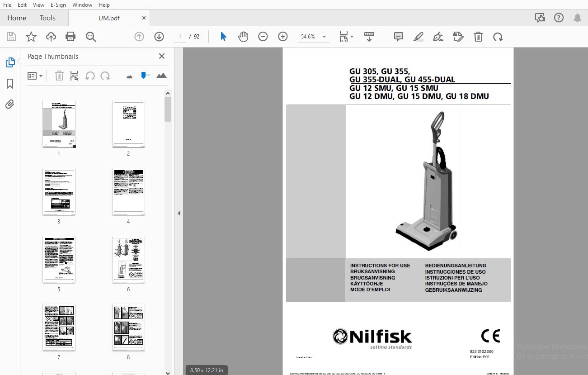Click the thumbnails scrollbar thumb
This screenshot has width=588, height=375.
tap(168, 109)
